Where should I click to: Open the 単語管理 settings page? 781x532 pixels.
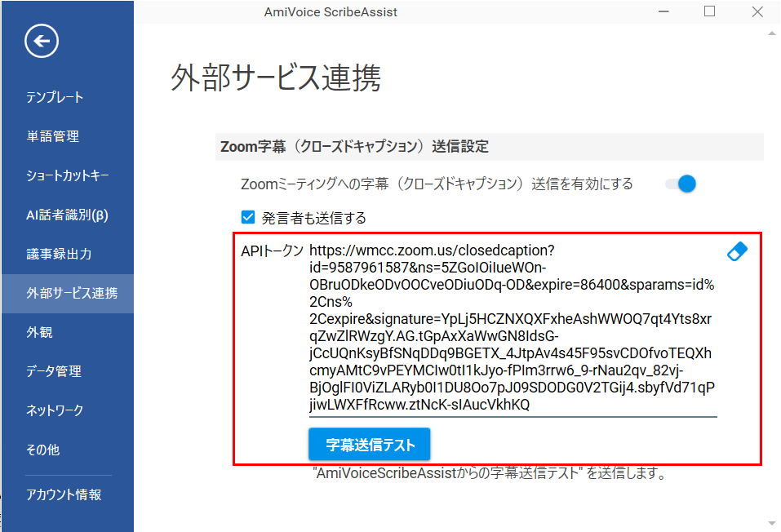click(x=68, y=136)
